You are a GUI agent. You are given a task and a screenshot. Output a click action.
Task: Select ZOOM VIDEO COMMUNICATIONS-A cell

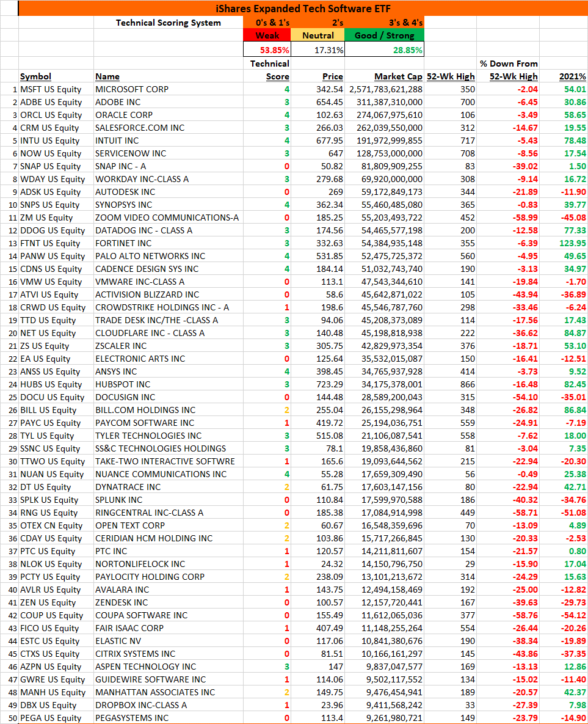pyautogui.click(x=167, y=218)
